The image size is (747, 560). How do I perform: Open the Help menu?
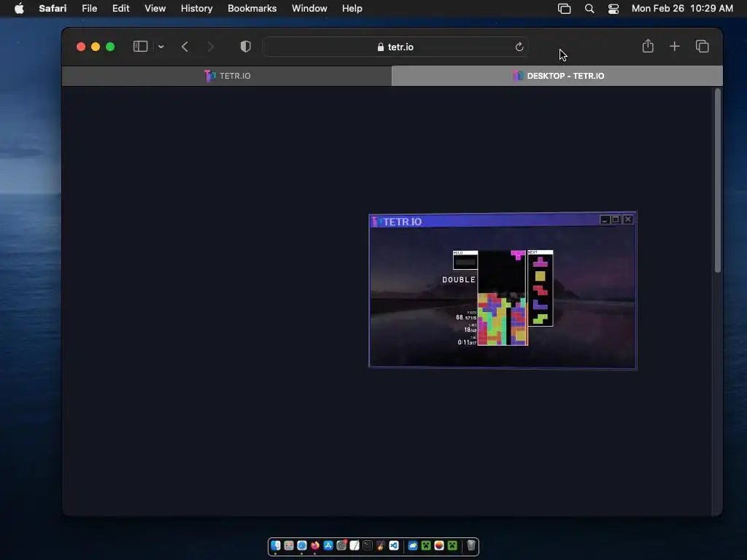click(352, 8)
